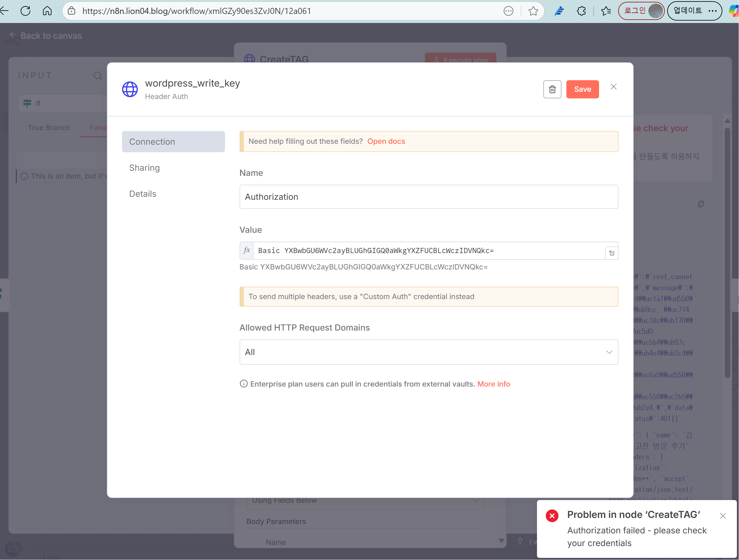Click the globe credential icon
The image size is (739, 560).
point(130,89)
